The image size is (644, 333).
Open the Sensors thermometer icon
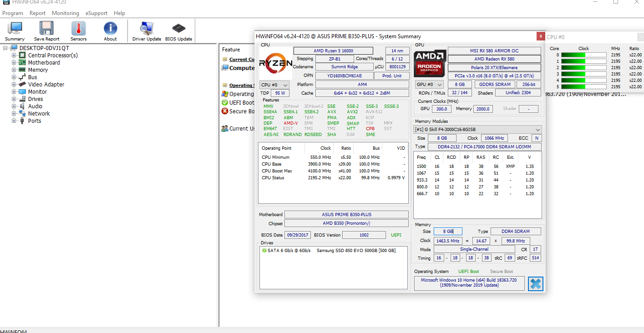click(78, 29)
